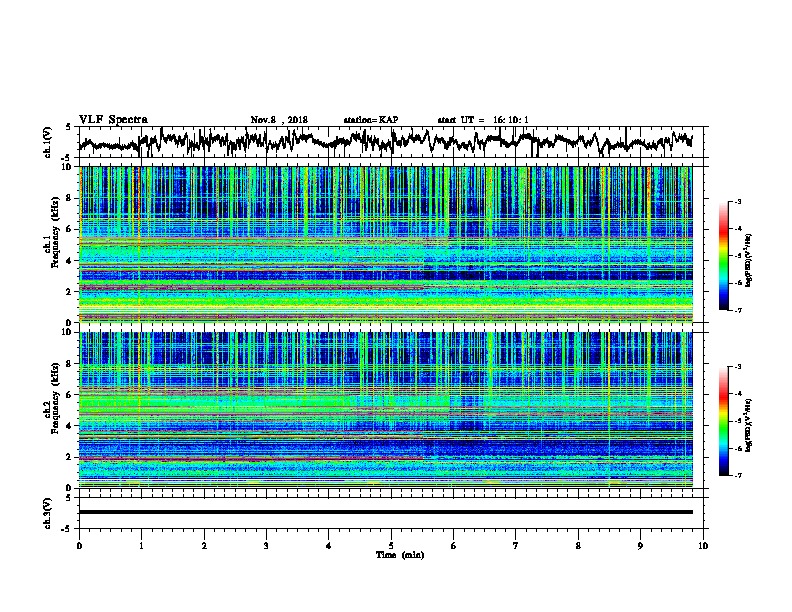This screenshot has height=612, width=792.
Task: Click the ch.2 spectrogram "10" frequency tick label
Action: pos(69,332)
